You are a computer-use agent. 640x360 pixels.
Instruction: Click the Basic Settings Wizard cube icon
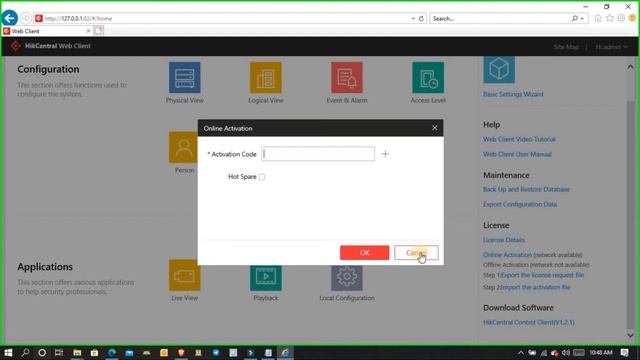(x=499, y=69)
